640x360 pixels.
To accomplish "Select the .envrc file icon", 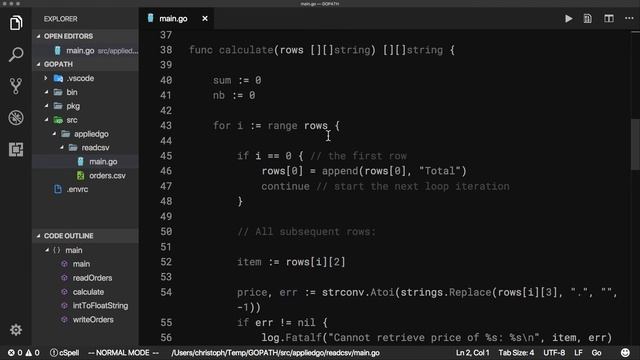I will [58, 189].
